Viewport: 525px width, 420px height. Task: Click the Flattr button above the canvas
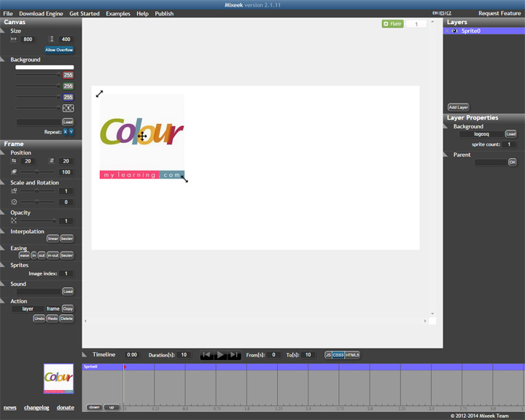(392, 24)
